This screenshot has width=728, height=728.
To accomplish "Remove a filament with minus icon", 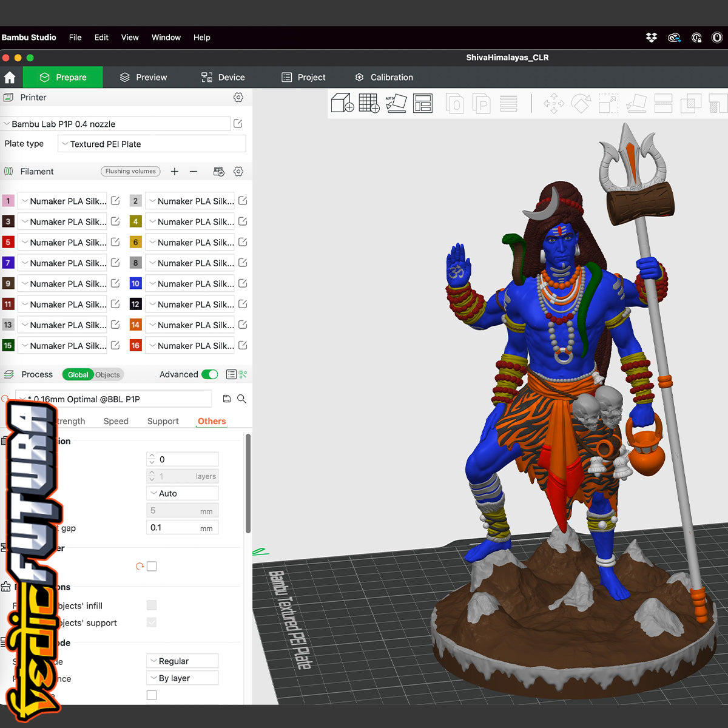I will 194,172.
